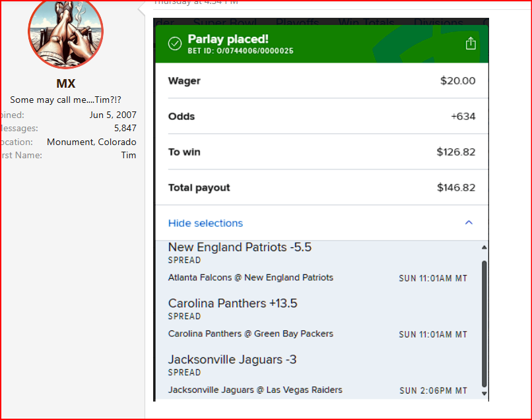The image size is (532, 420).
Task: Select the Playoffs tab
Action: [298, 23]
